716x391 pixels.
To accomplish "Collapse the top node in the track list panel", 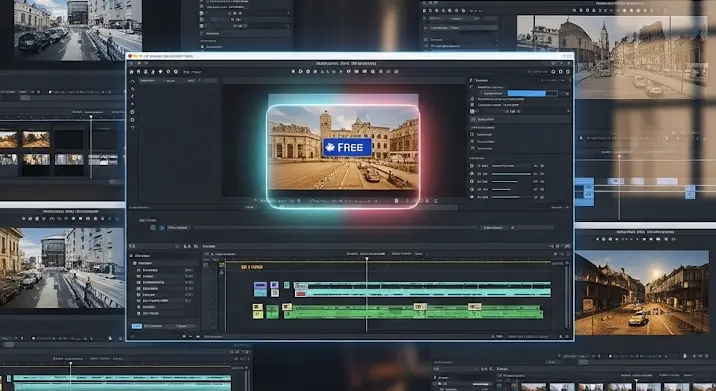I will point(132,256).
